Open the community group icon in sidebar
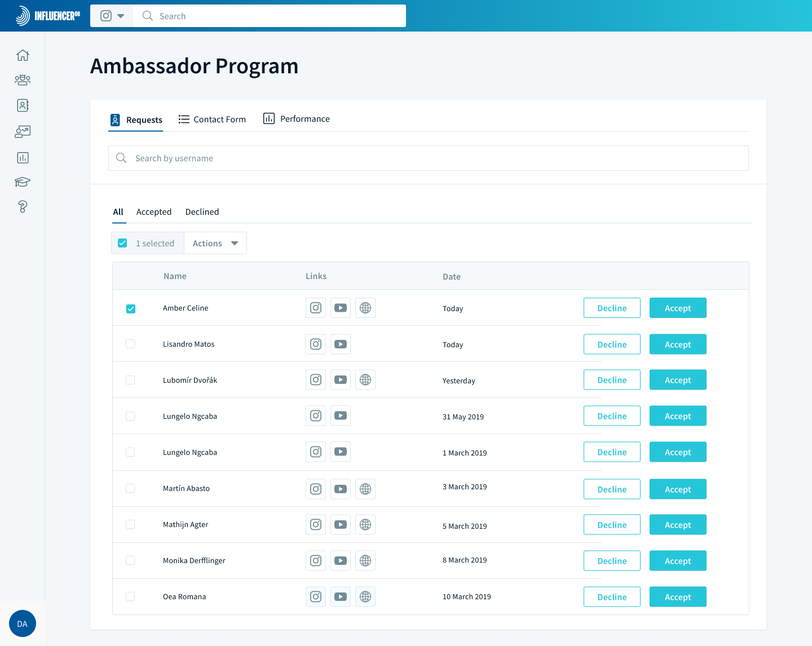The image size is (812, 646). [23, 80]
